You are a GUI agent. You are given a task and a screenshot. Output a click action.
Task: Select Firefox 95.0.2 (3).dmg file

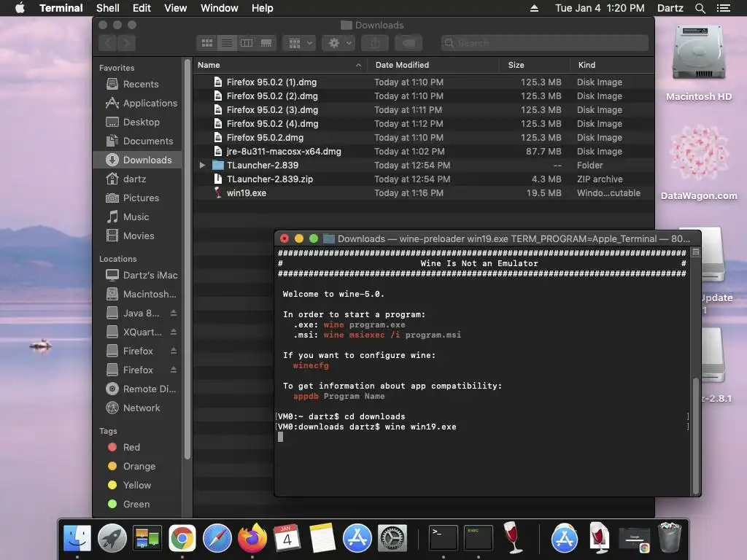click(x=424, y=109)
